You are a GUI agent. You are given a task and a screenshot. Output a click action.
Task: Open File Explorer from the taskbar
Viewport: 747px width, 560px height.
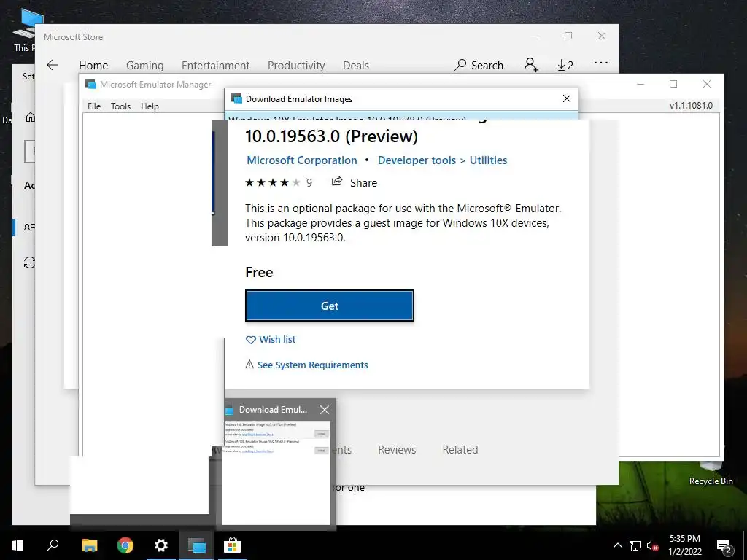89,545
